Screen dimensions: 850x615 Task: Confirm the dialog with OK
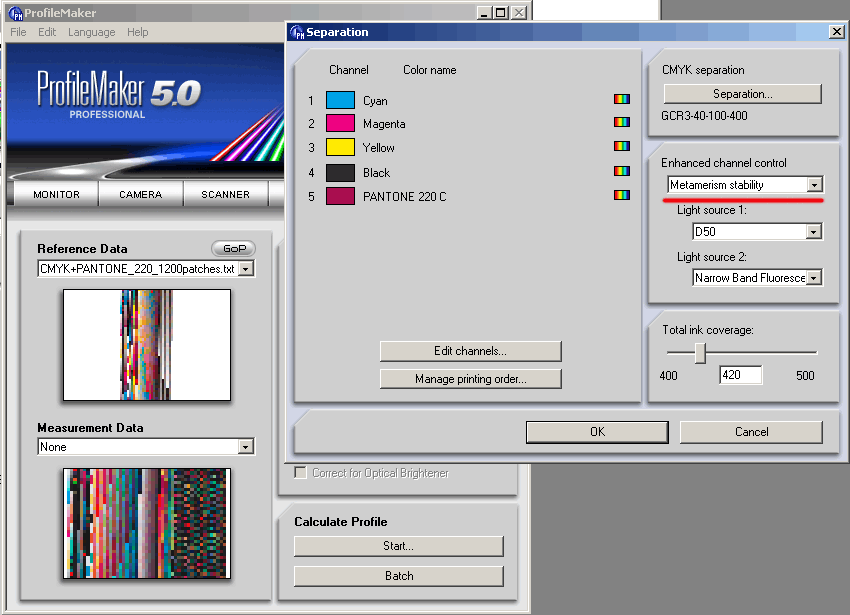coord(597,432)
